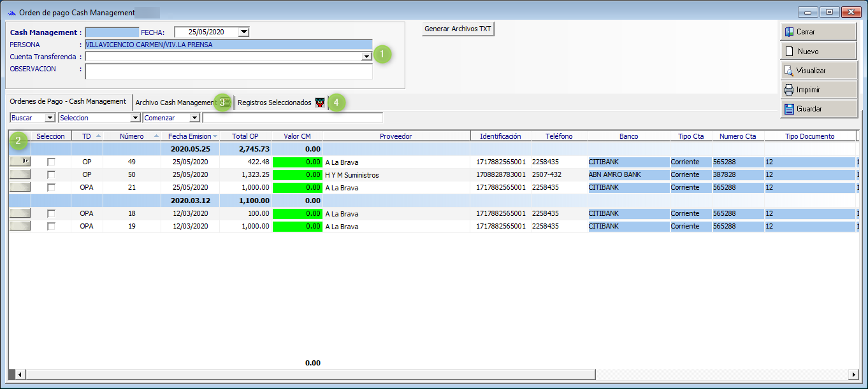
Task: Tick the checkbox for OP number 50
Action: 51,175
